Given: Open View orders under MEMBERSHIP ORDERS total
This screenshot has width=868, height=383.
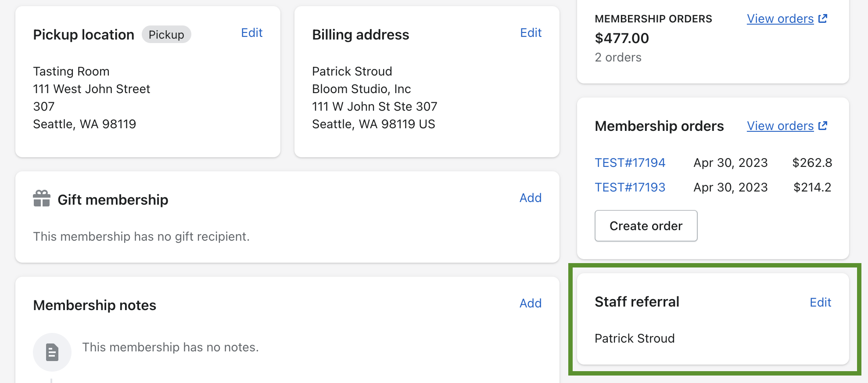Looking at the screenshot, I should (780, 19).
